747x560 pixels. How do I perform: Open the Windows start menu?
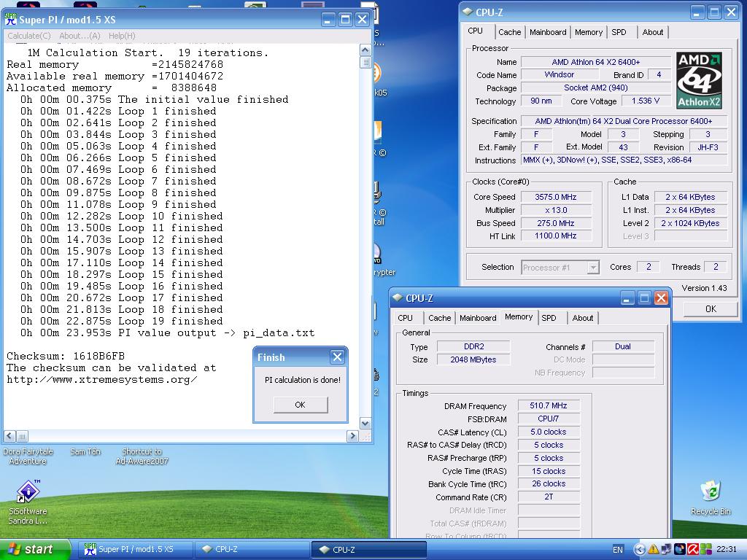(x=35, y=550)
